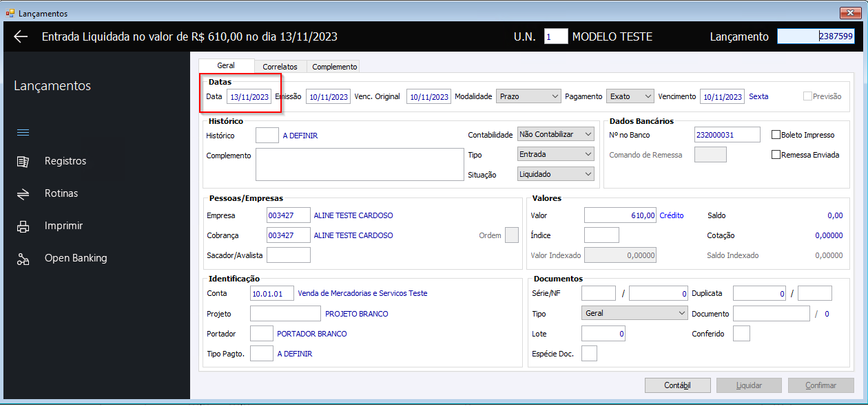The width and height of the screenshot is (868, 406).
Task: Click the Lançamento number field
Action: click(x=816, y=36)
